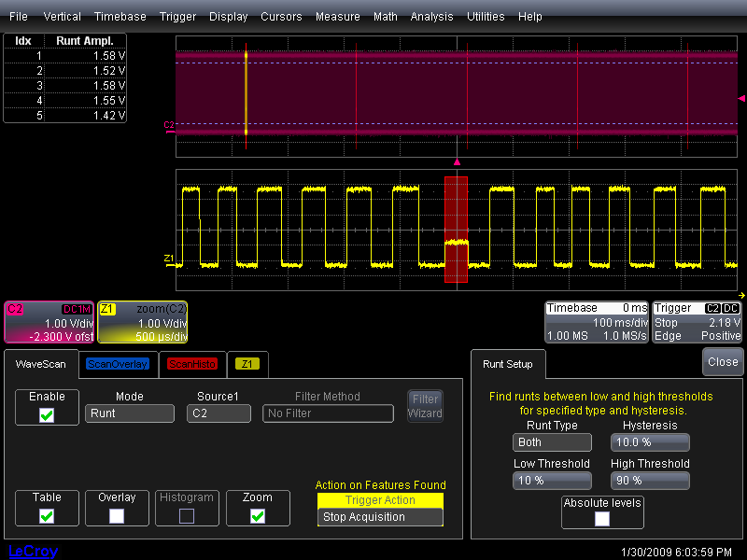Toggle the Enable checkbox
The image size is (747, 560).
(x=47, y=415)
